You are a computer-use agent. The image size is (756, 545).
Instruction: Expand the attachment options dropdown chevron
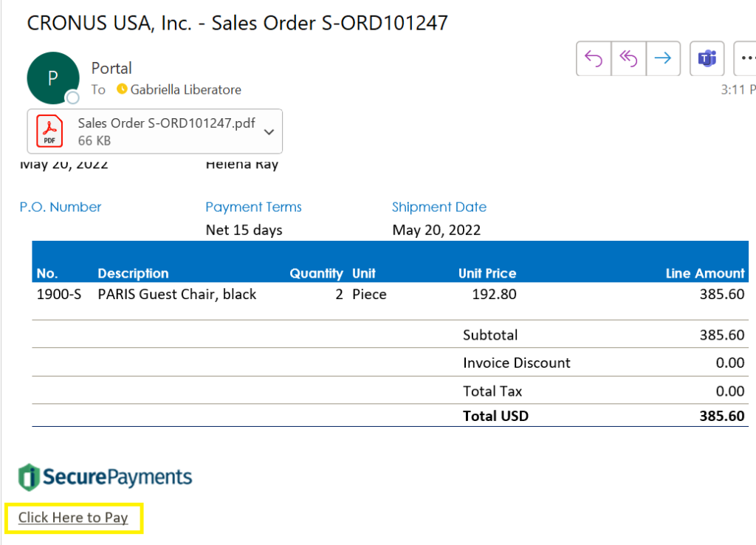[269, 131]
